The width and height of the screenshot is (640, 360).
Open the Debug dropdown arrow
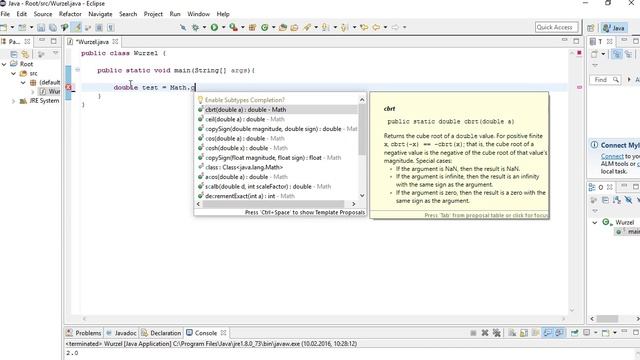click(204, 27)
